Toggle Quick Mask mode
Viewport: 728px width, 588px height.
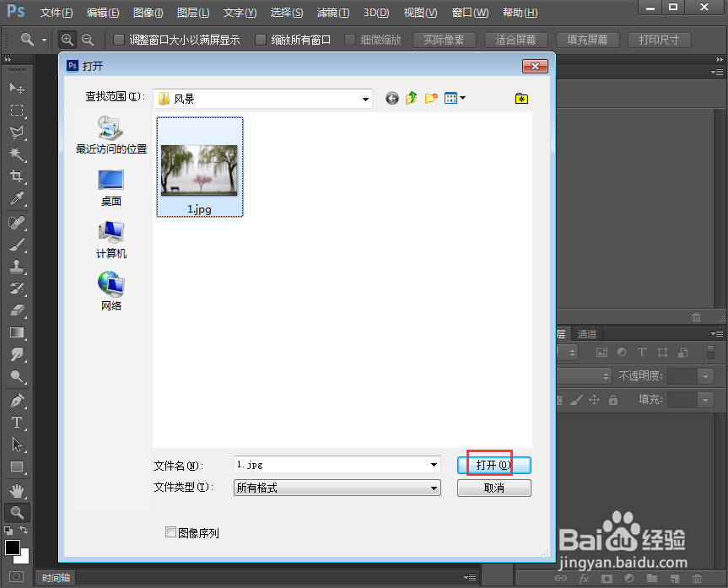[x=16, y=577]
